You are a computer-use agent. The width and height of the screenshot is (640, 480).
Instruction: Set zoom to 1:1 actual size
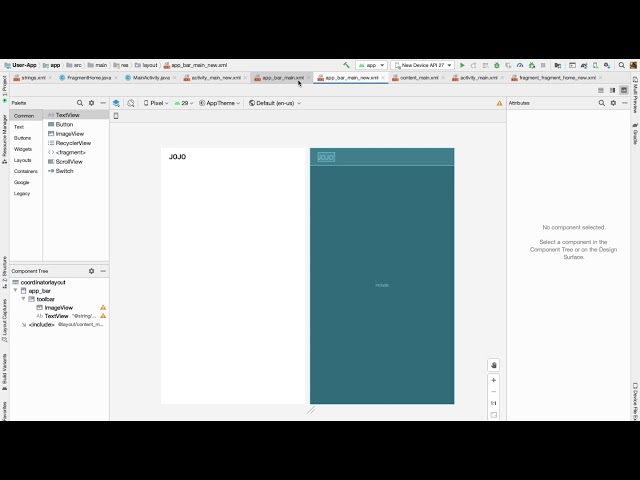click(493, 403)
